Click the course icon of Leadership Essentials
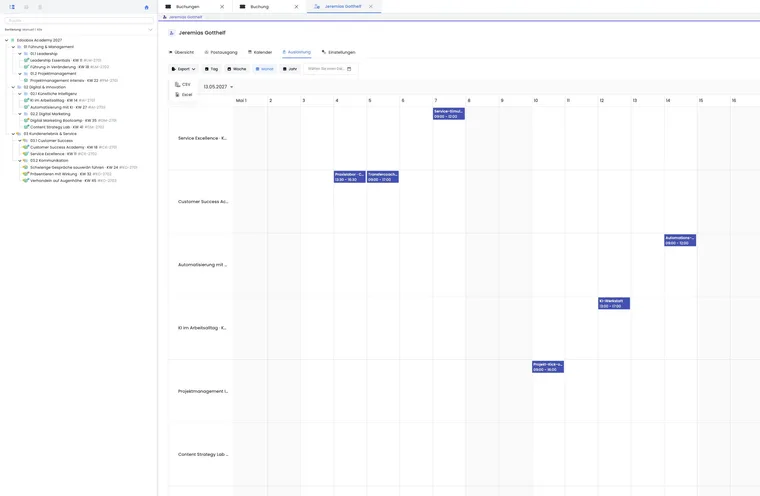760x496 pixels. 26,60
